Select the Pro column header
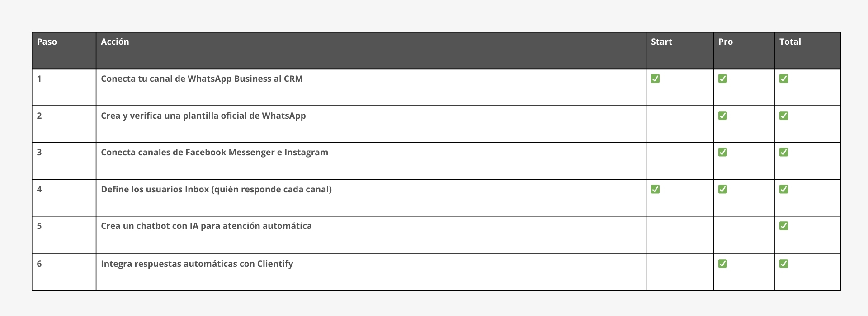Screen dimensions: 868x316 coord(725,42)
